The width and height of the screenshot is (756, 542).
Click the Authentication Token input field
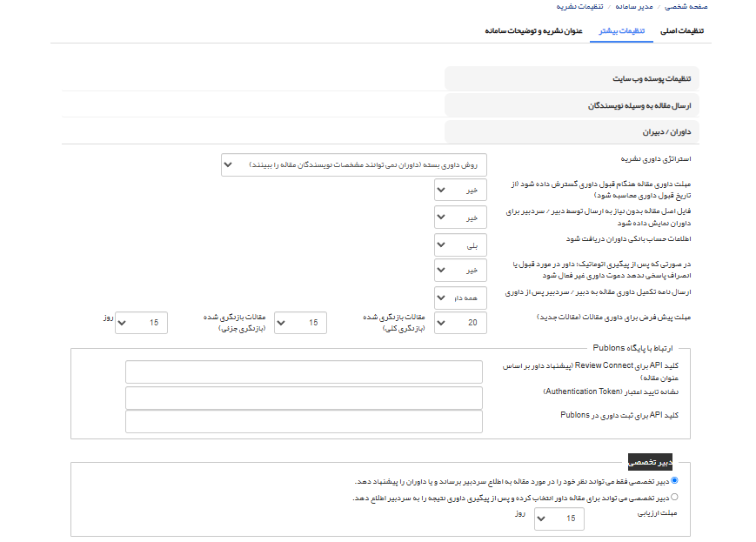[304, 398]
